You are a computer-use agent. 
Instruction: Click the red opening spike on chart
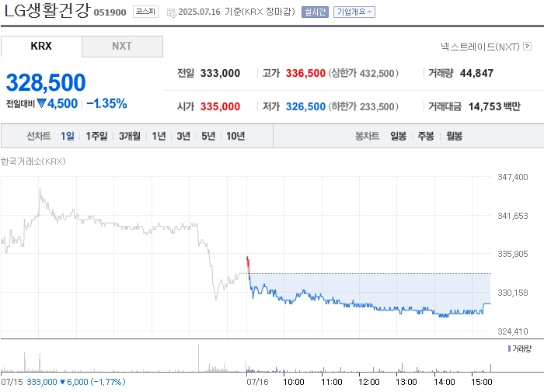pos(248,265)
